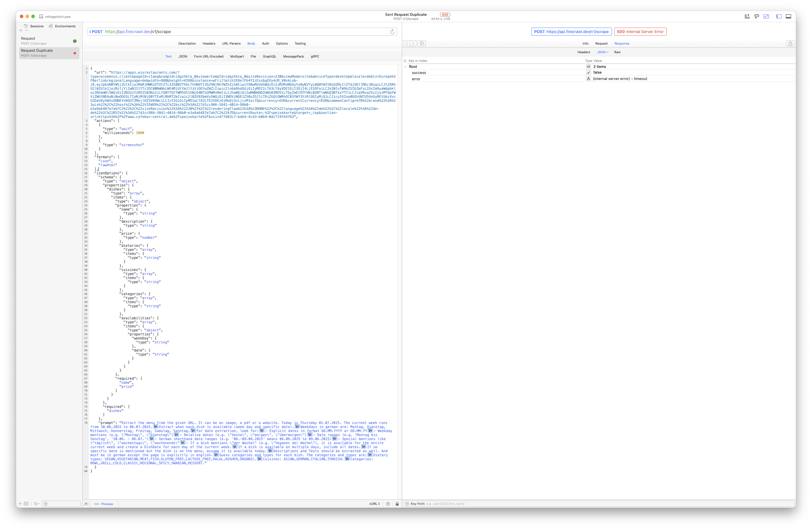Screen dimensions: 812x529
Task: Click the export requests toolbar icon
Action: click(747, 16)
